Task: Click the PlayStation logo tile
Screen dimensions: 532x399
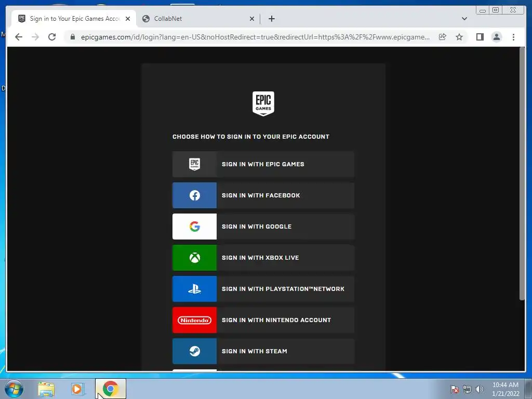Action: (194, 289)
